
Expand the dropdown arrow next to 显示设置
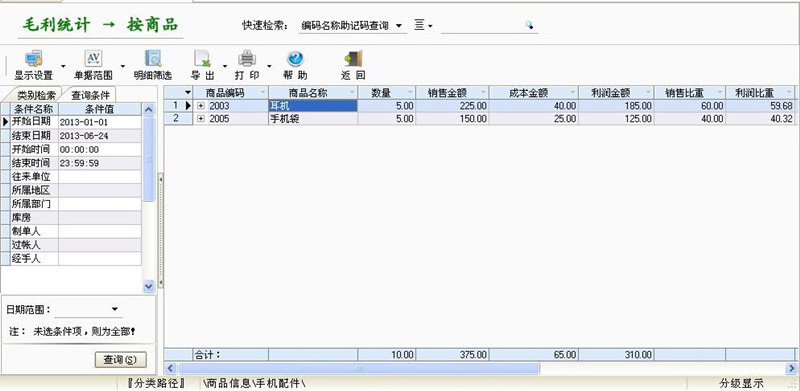pyautogui.click(x=63, y=66)
